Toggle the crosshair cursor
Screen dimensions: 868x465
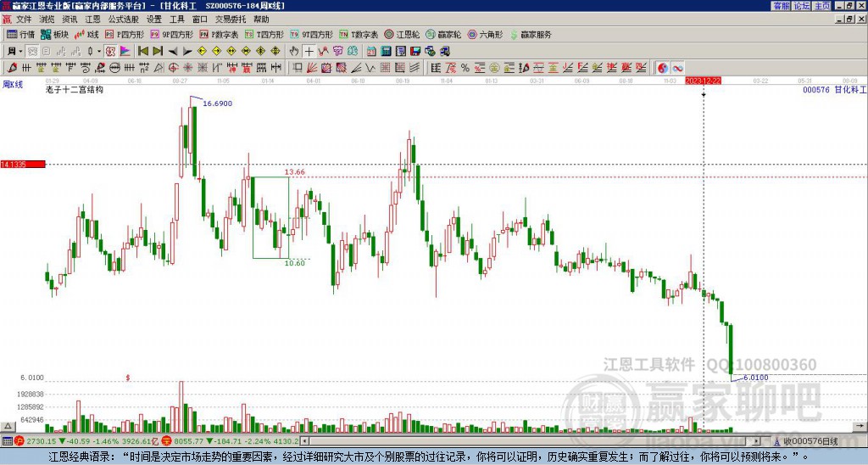[x=309, y=52]
